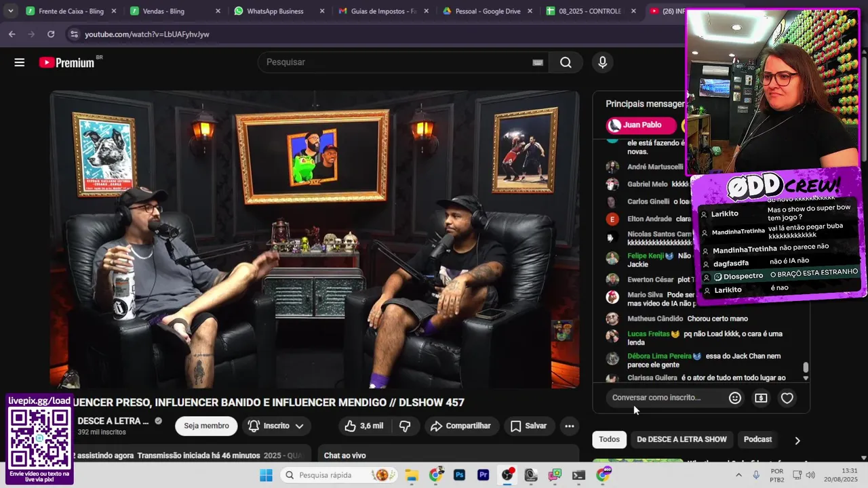Open the POR PTB2 language indicator
Image resolution: width=868 pixels, height=488 pixels.
[777, 475]
